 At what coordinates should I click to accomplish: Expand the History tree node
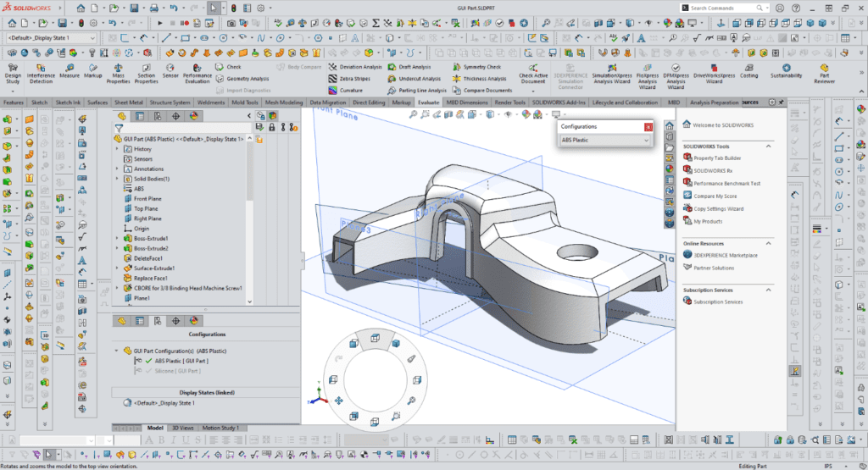(117, 149)
